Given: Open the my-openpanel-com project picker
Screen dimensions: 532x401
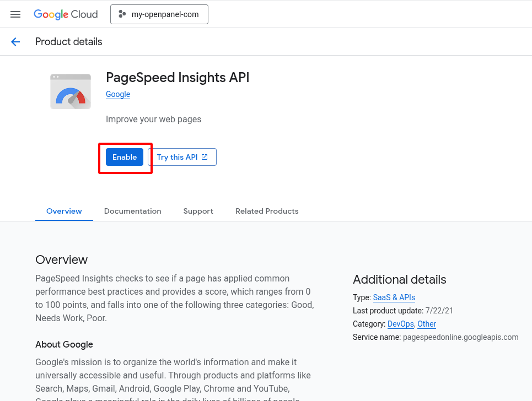Looking at the screenshot, I should tap(159, 14).
